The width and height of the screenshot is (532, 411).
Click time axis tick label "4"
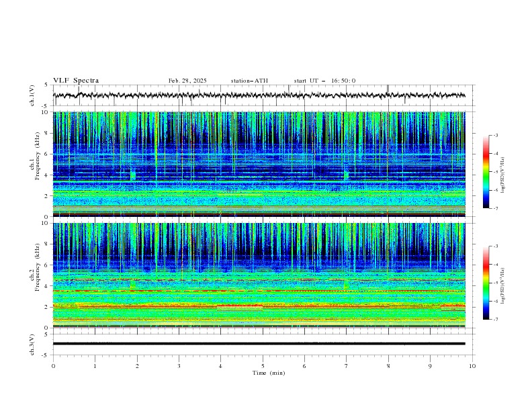[220, 366]
